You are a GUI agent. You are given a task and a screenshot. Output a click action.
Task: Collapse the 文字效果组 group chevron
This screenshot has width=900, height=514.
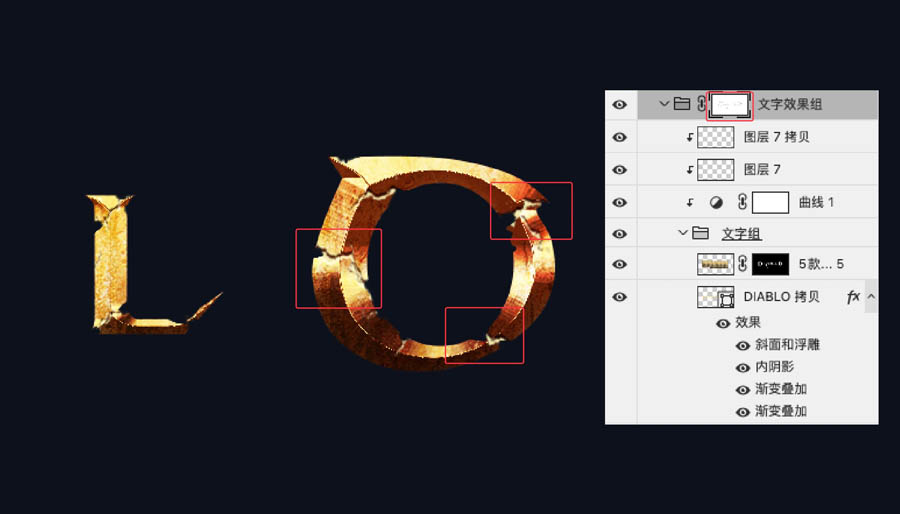point(664,104)
